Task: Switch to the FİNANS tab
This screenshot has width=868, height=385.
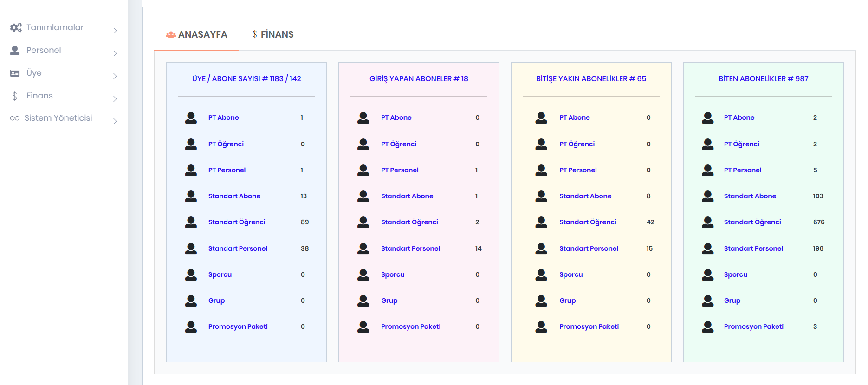Action: 273,34
